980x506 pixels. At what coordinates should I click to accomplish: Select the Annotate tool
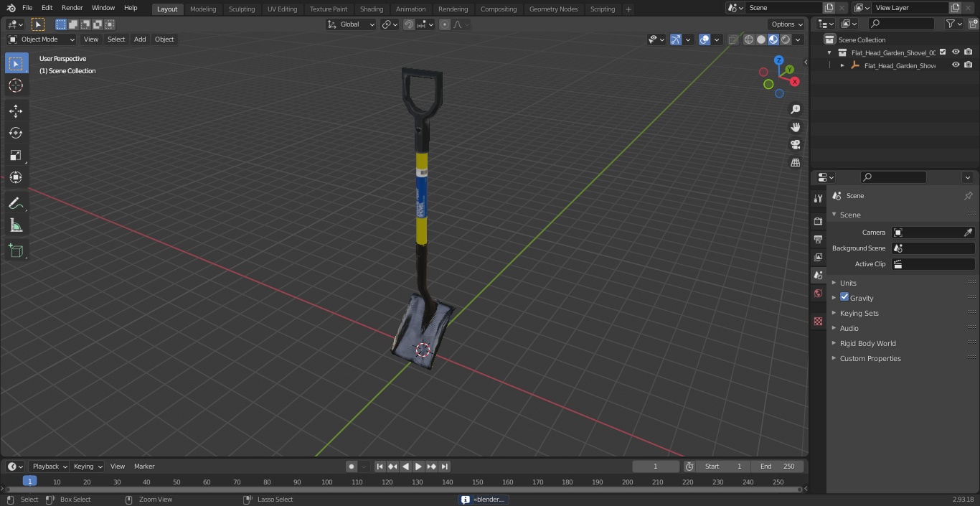click(x=16, y=204)
